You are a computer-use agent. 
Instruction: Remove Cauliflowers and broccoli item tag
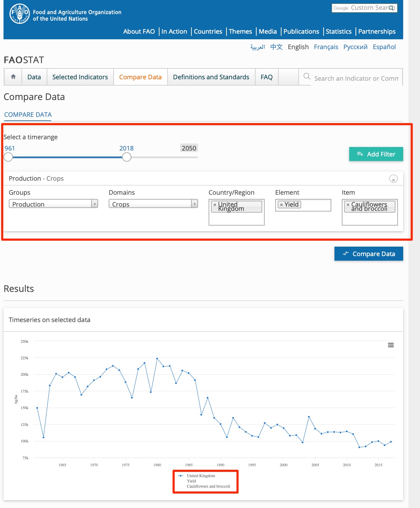348,205
